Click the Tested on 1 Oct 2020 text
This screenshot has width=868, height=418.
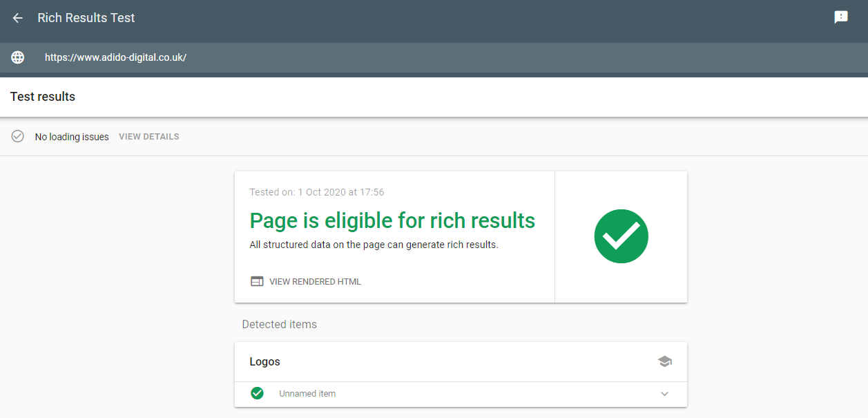[x=317, y=192]
